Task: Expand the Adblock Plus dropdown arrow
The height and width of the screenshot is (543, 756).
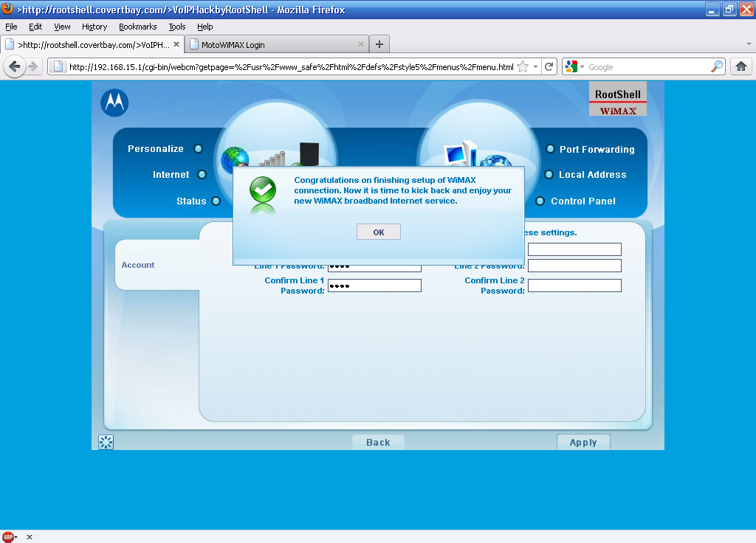Action: (16, 537)
